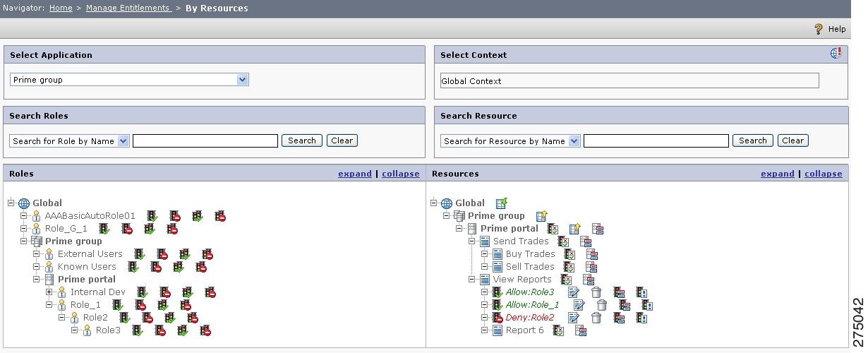Click the stacked-boxes icon beside Buy Trades
The width and height of the screenshot is (868, 353).
(592, 254)
